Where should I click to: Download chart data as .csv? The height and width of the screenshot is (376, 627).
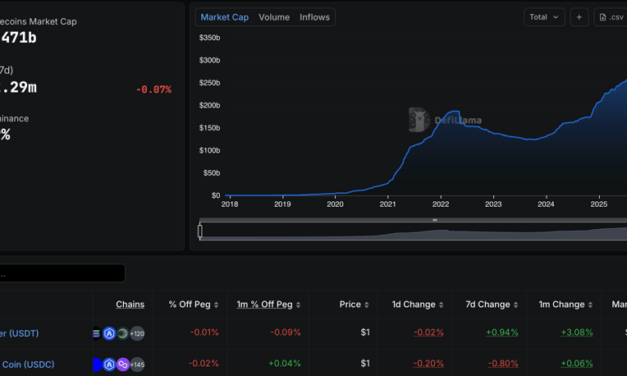coord(611,17)
